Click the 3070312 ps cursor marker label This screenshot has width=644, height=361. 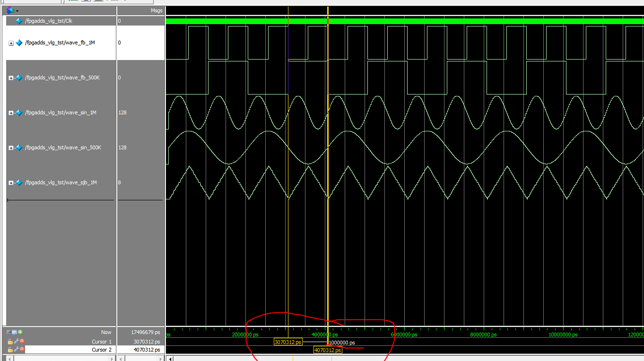click(x=287, y=342)
